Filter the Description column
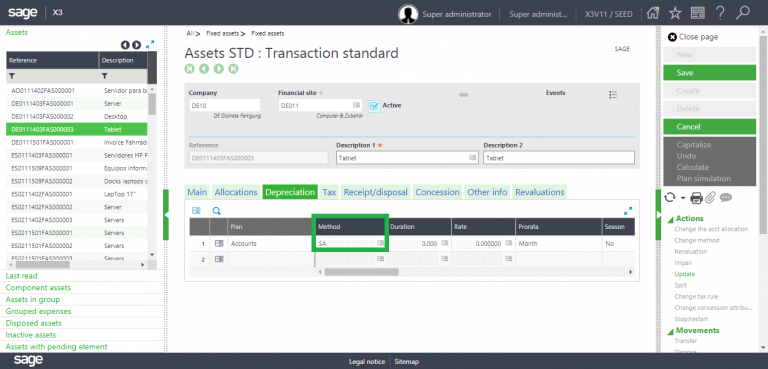 point(104,76)
